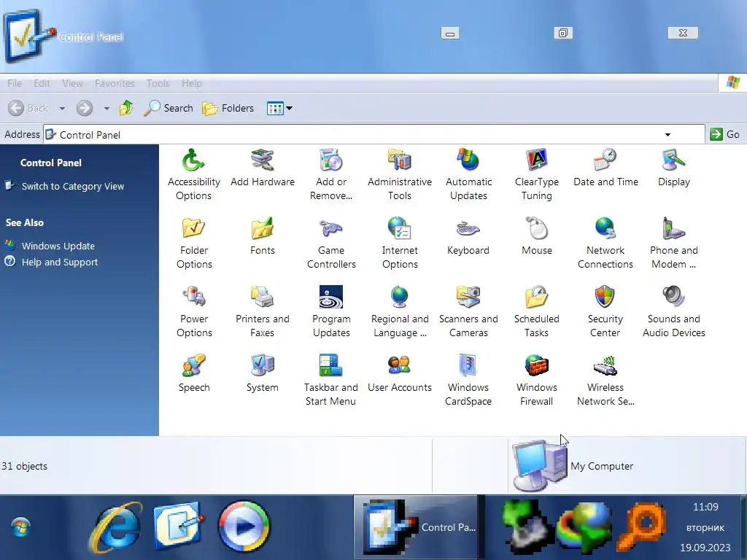Switch to Category View link
The width and height of the screenshot is (747, 560).
pyautogui.click(x=72, y=186)
